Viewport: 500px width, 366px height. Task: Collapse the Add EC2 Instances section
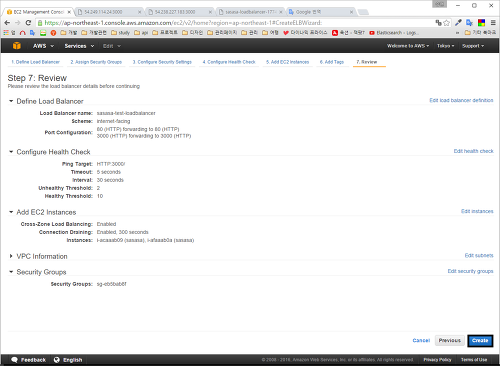(x=11, y=212)
